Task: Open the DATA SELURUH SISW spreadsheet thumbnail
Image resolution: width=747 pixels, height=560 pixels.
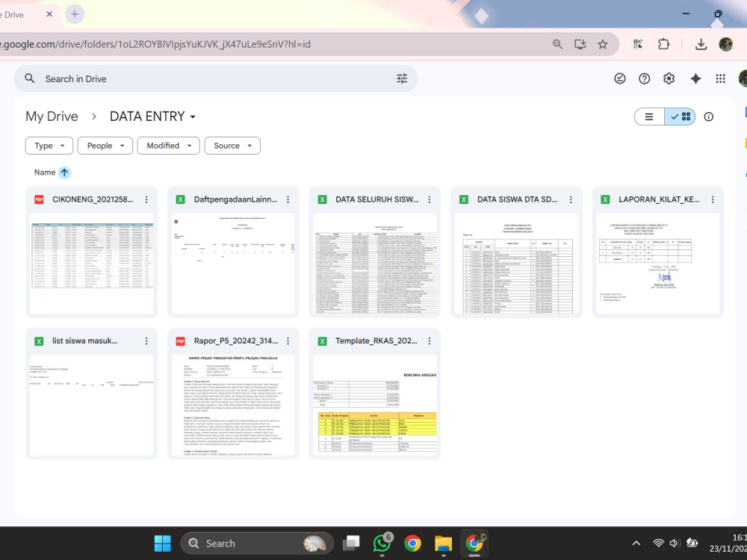Action: point(374,264)
